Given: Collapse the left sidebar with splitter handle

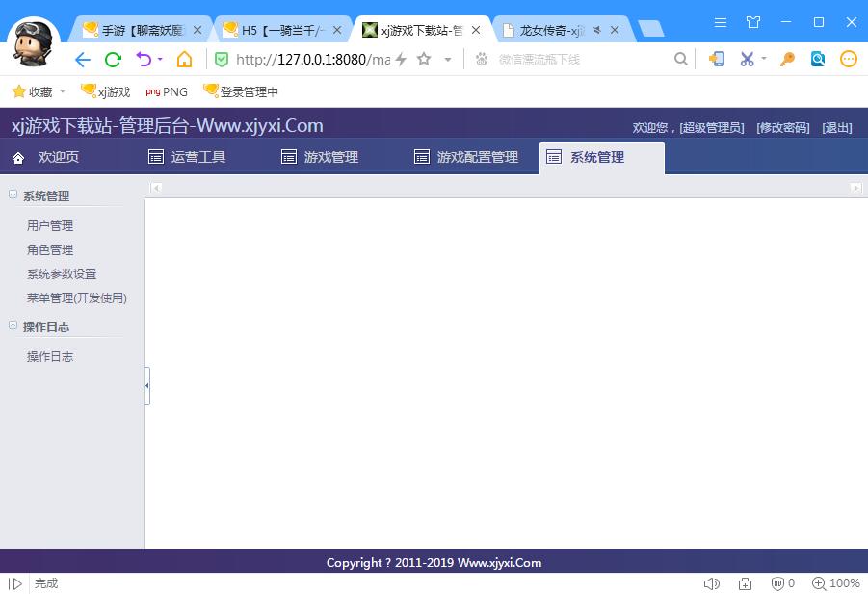Looking at the screenshot, I should click(146, 385).
